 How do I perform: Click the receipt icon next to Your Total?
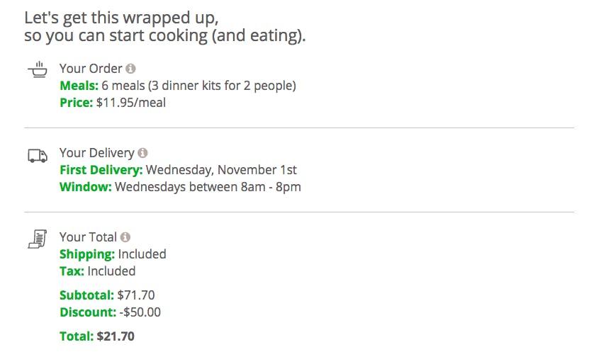38,239
